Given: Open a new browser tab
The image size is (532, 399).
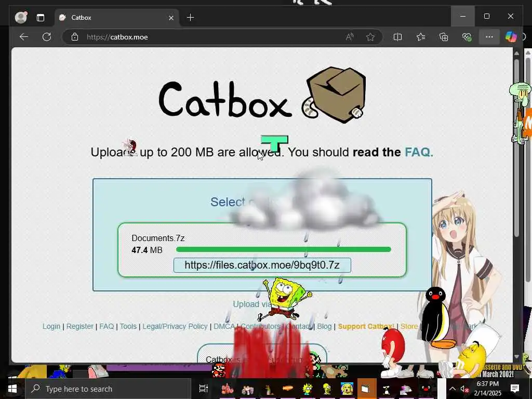Looking at the screenshot, I should 190,17.
